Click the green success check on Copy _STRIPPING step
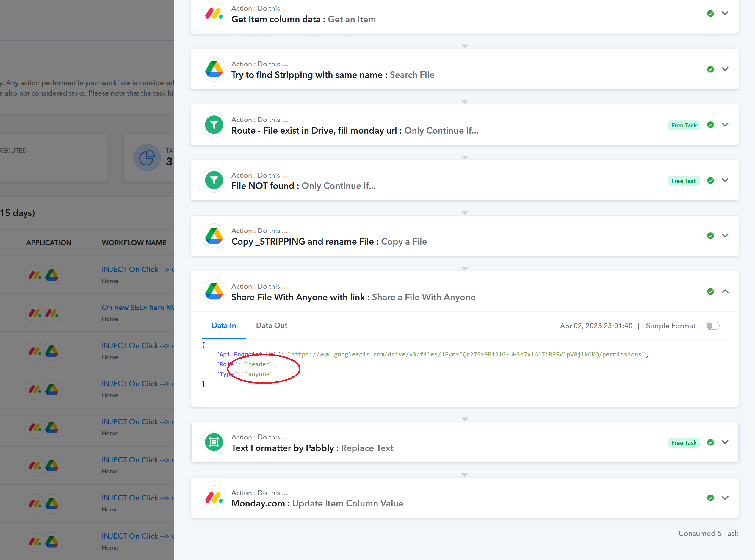Screen dimensions: 755x560 click(711, 236)
